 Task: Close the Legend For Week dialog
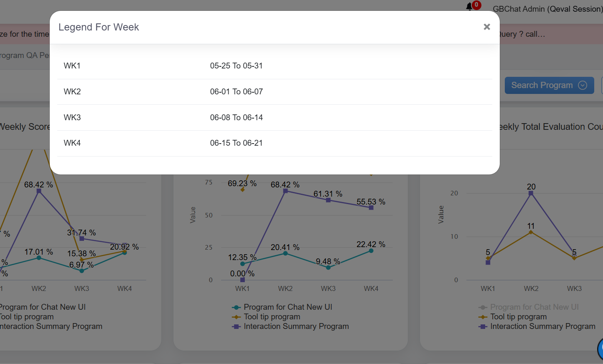click(x=486, y=27)
